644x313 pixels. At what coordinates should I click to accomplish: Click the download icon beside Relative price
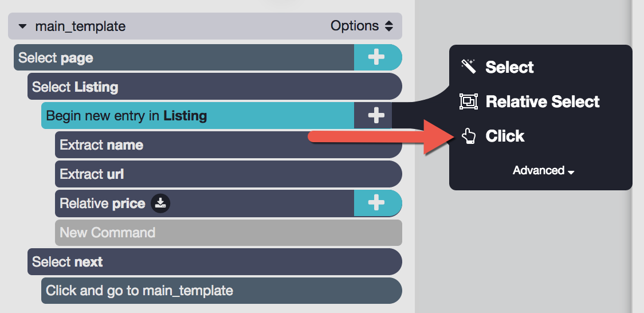coord(160,204)
